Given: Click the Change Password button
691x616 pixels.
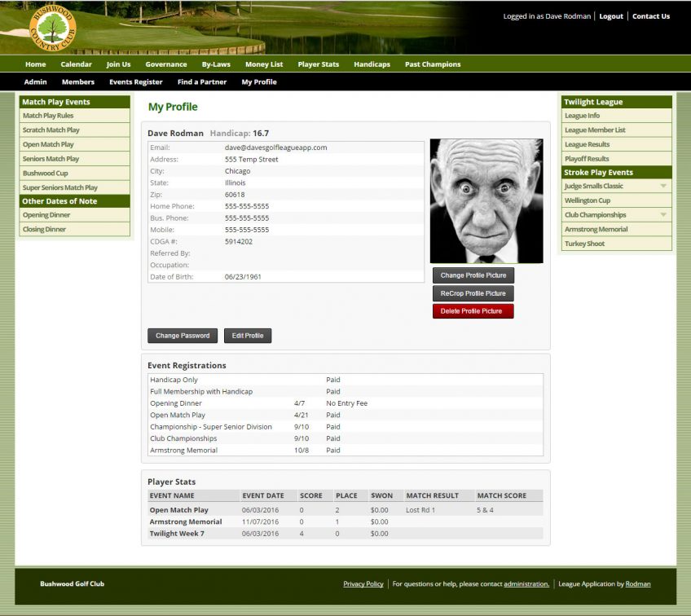Looking at the screenshot, I should click(182, 335).
